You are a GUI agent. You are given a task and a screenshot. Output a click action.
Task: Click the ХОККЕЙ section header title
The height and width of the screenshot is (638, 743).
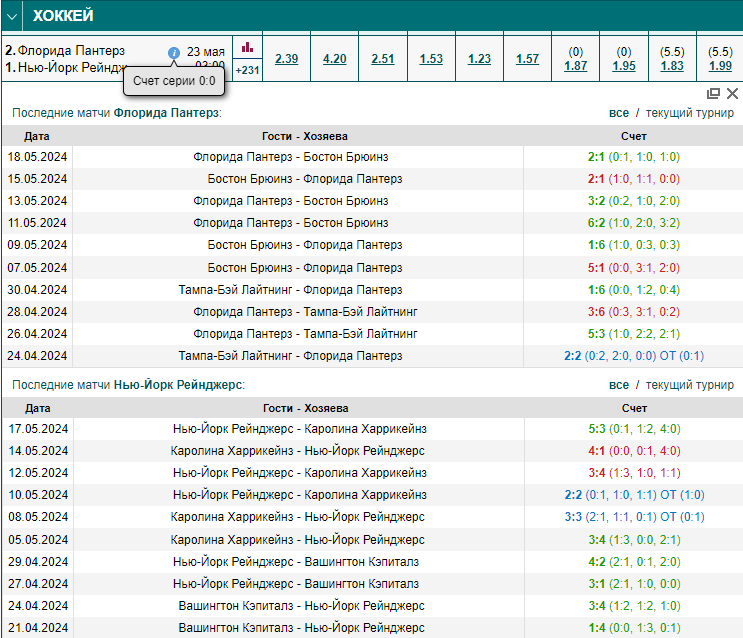(63, 16)
